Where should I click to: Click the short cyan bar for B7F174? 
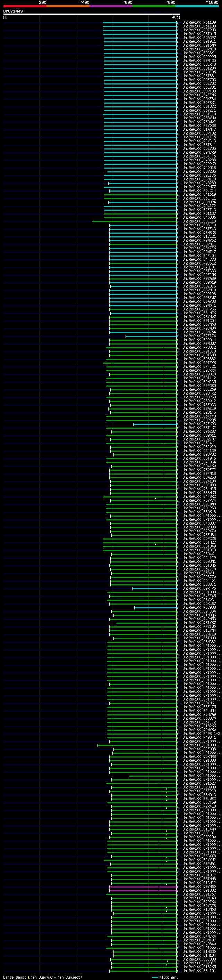152,336
